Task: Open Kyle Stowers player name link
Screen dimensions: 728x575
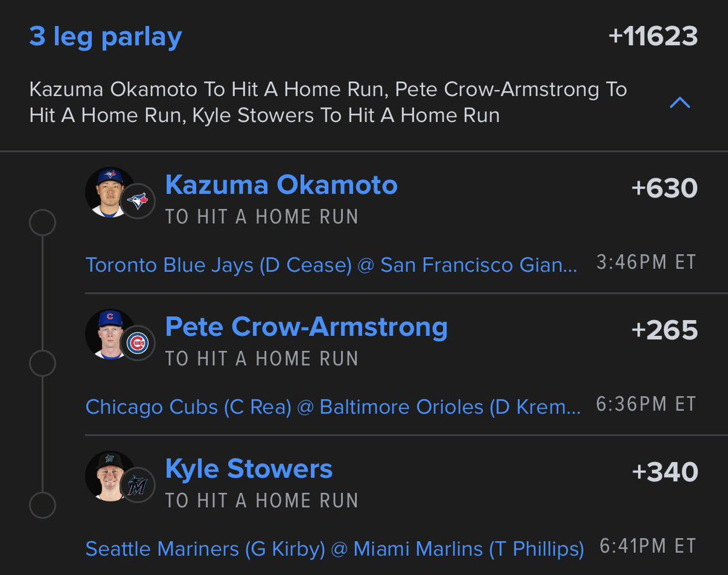Action: coord(249,469)
